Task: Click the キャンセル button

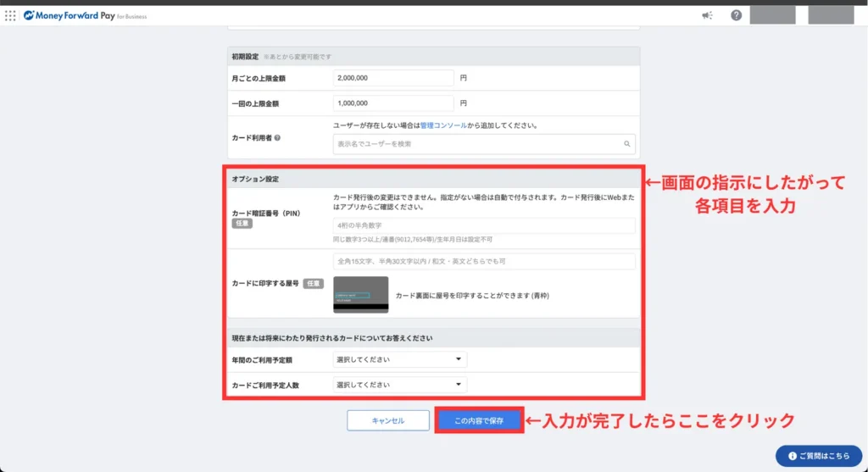Action: 388,420
